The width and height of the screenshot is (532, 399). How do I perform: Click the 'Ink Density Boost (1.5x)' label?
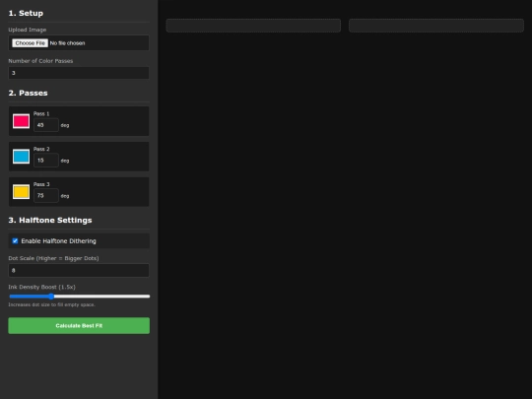point(42,287)
